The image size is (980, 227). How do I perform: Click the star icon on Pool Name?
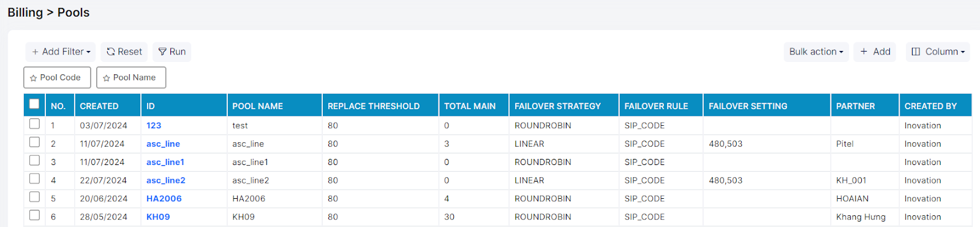[x=107, y=79]
